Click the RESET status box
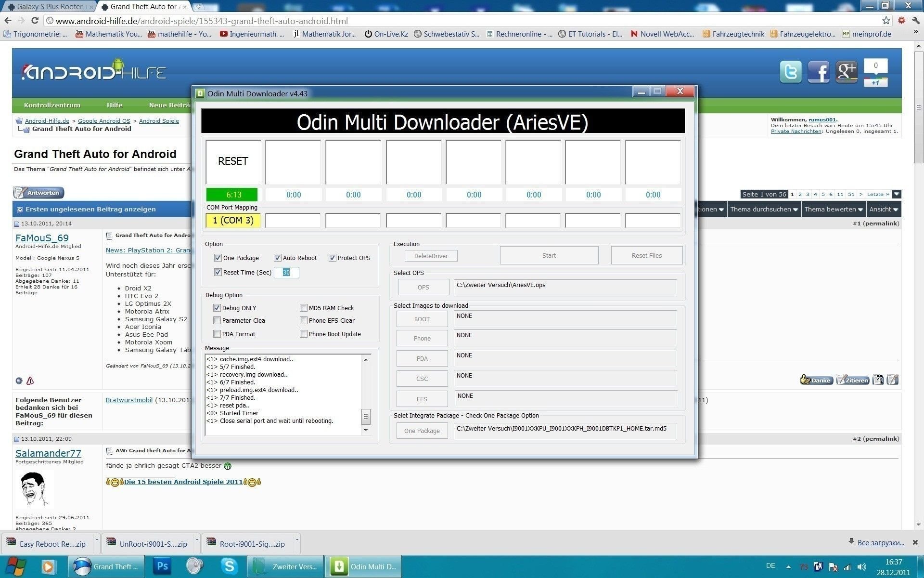 point(233,161)
